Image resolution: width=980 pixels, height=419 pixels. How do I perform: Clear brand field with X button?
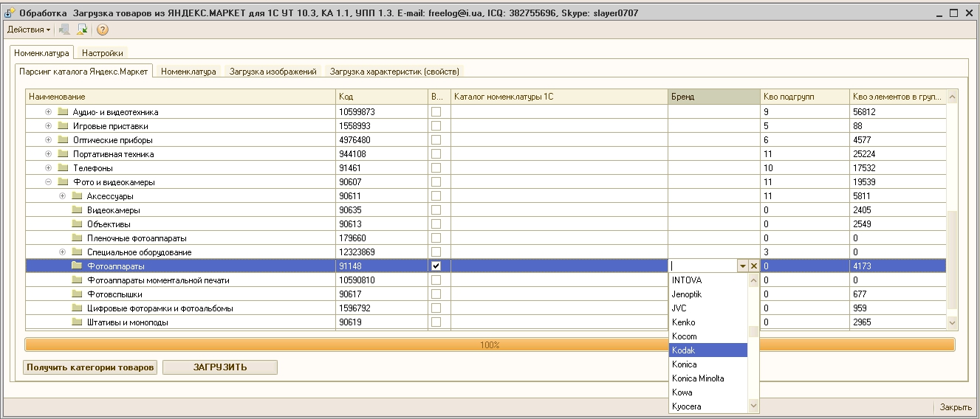(x=754, y=266)
